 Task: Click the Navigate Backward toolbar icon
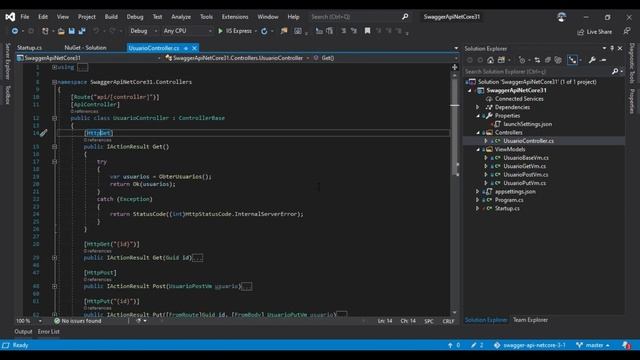15,31
